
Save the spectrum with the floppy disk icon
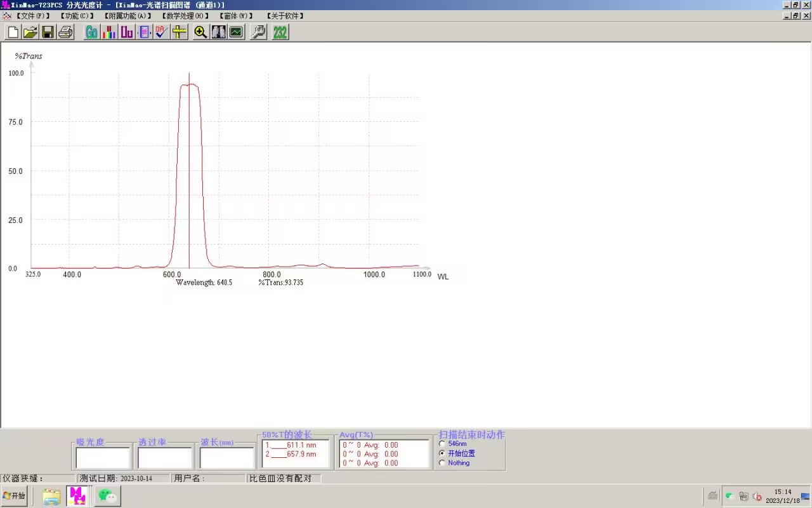click(48, 32)
